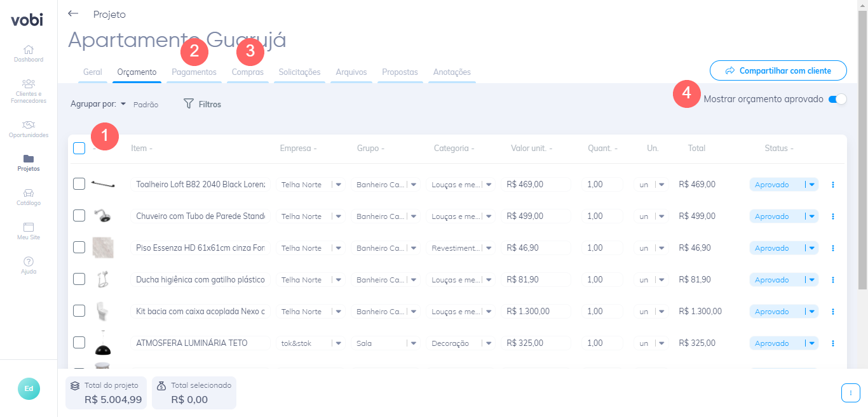This screenshot has width=868, height=417.
Task: Switch to the Geral tab
Action: (92, 72)
